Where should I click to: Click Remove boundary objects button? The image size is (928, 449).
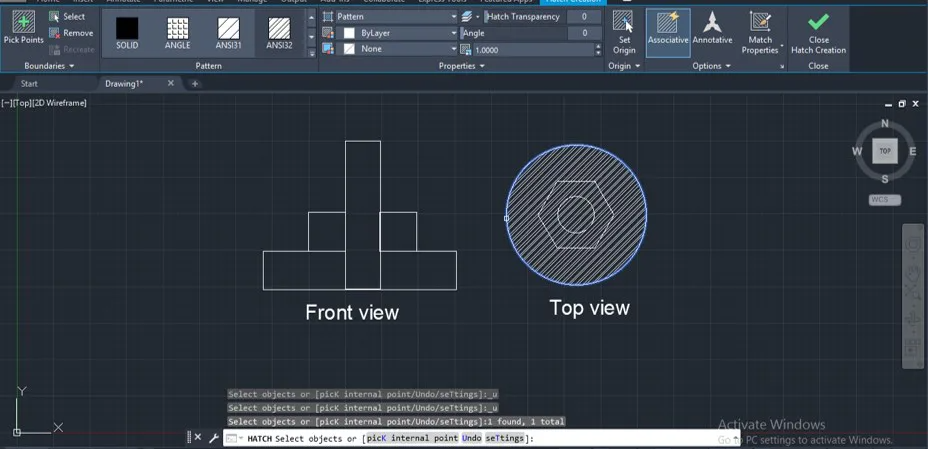71,33
